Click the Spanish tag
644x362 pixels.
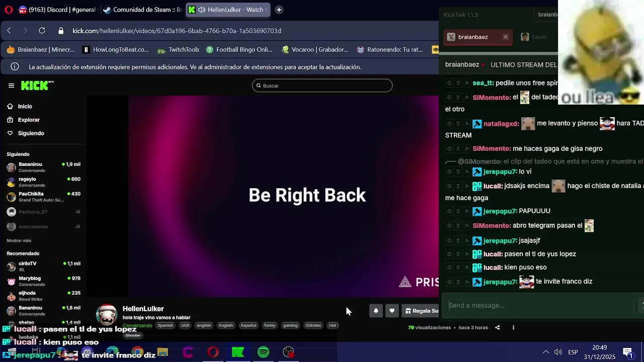pos(165,325)
